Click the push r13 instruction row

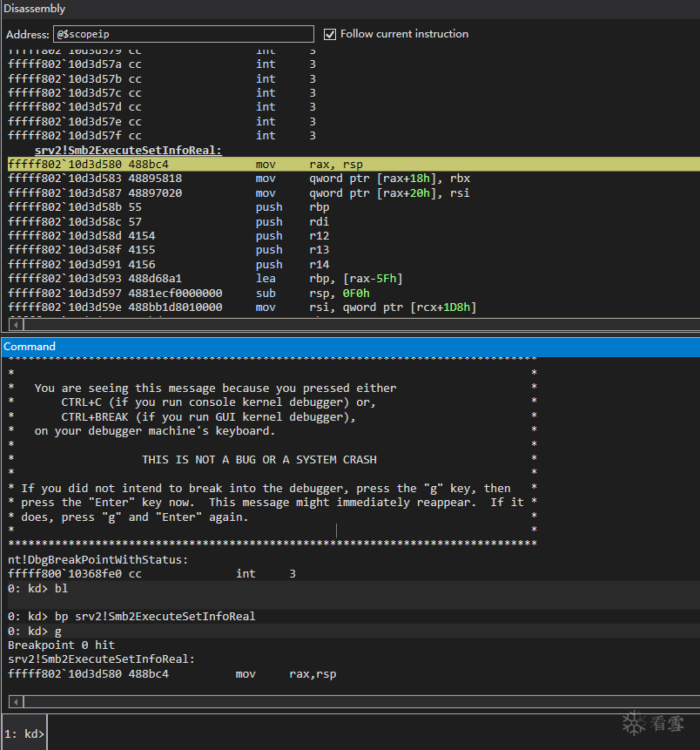[x=169, y=250]
